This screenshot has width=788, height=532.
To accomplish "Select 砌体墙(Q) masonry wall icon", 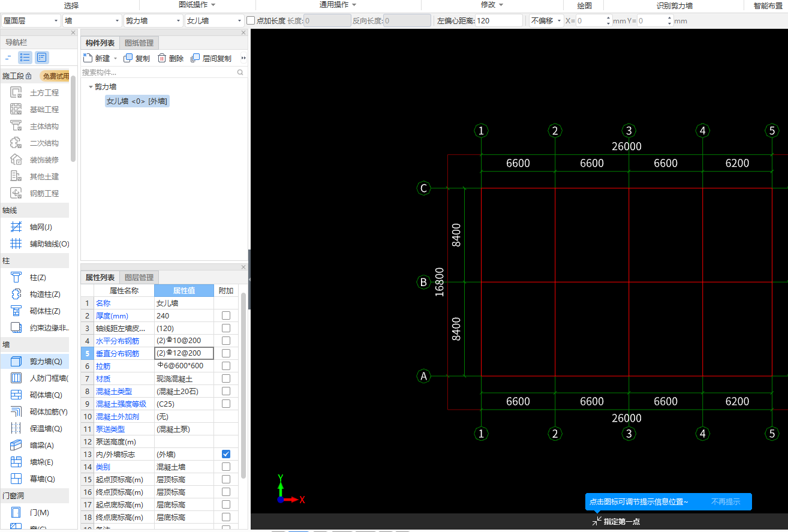I will pos(17,395).
